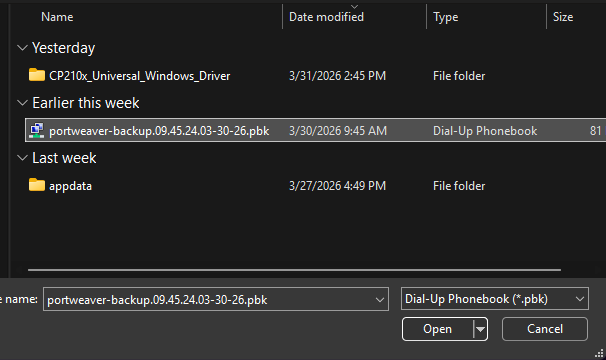This screenshot has width=606, height=360.
Task: Click File folder type of CP210x row
Action: tap(459, 76)
